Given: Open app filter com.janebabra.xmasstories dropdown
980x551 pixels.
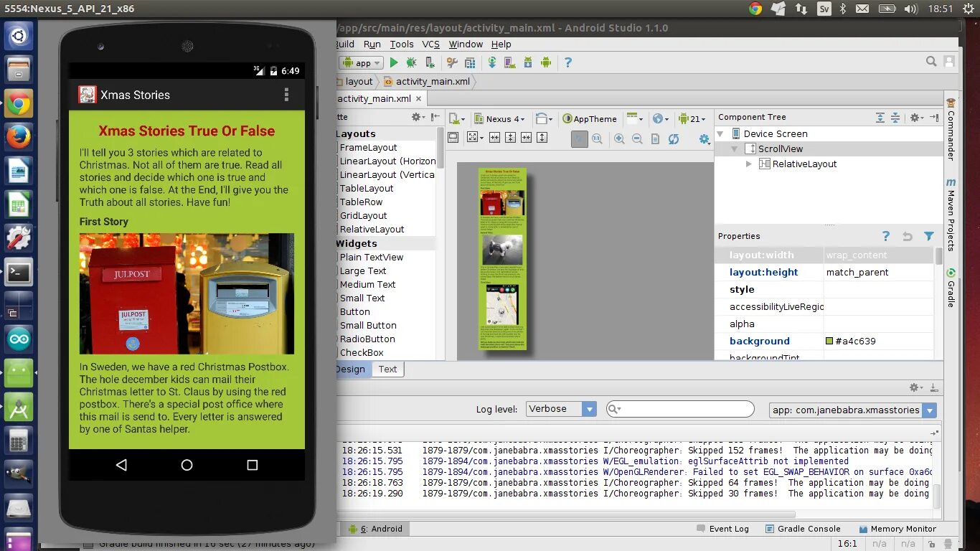Looking at the screenshot, I should tap(852, 410).
